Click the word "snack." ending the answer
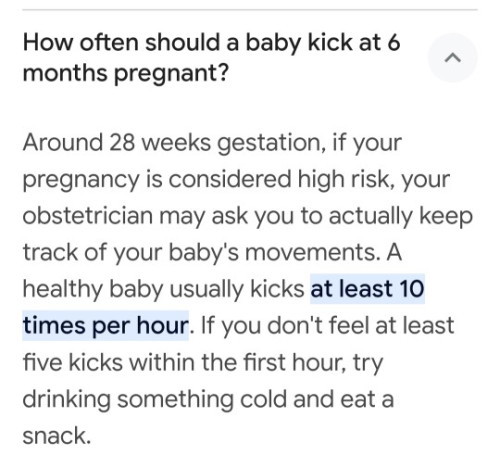Image resolution: width=500 pixels, height=468 pixels. pyautogui.click(x=57, y=436)
